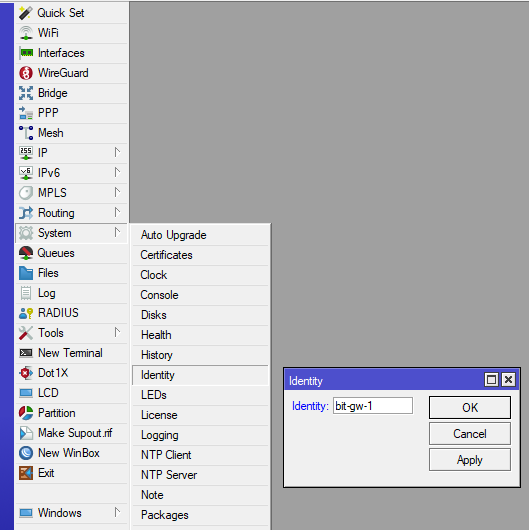Open the New WinBox icon
The height and width of the screenshot is (530, 529).
(26, 453)
